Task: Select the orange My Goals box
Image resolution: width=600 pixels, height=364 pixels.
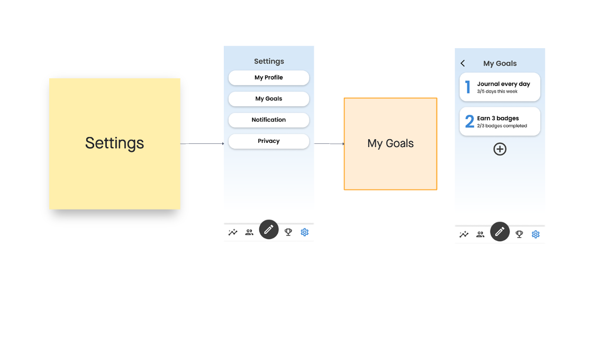Action: click(x=390, y=143)
